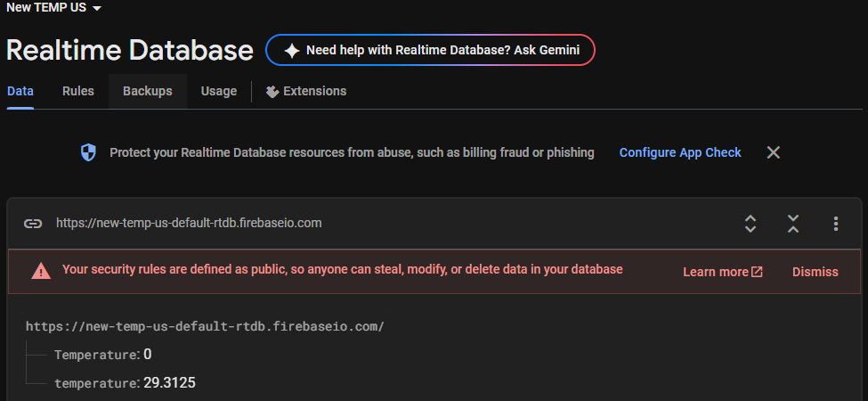Viewport: 868px width, 401px height.
Task: Click Configure App Check link
Action: (x=680, y=152)
